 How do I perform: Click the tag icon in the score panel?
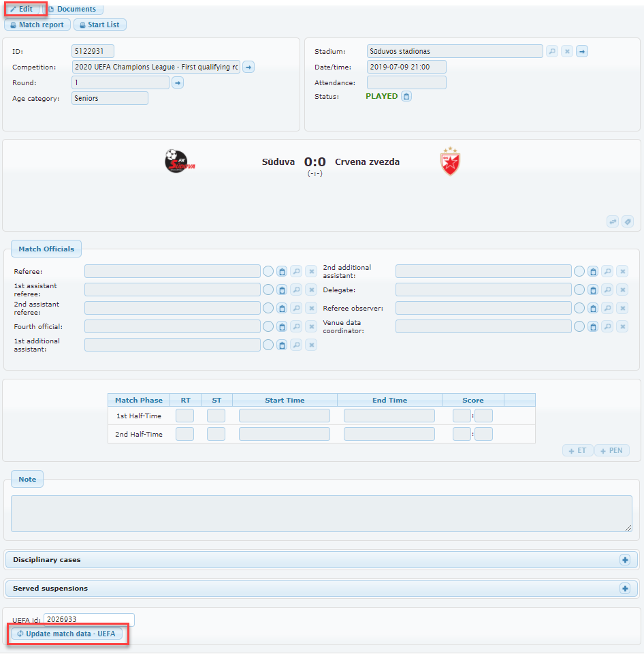[627, 221]
